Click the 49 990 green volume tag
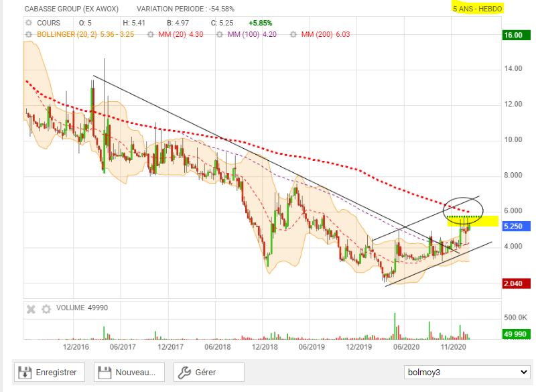This screenshot has height=392, width=536. (x=516, y=334)
